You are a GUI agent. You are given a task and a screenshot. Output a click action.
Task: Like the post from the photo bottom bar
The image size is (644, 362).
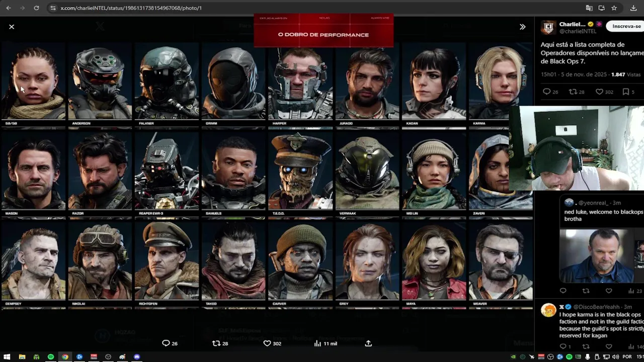click(x=267, y=343)
